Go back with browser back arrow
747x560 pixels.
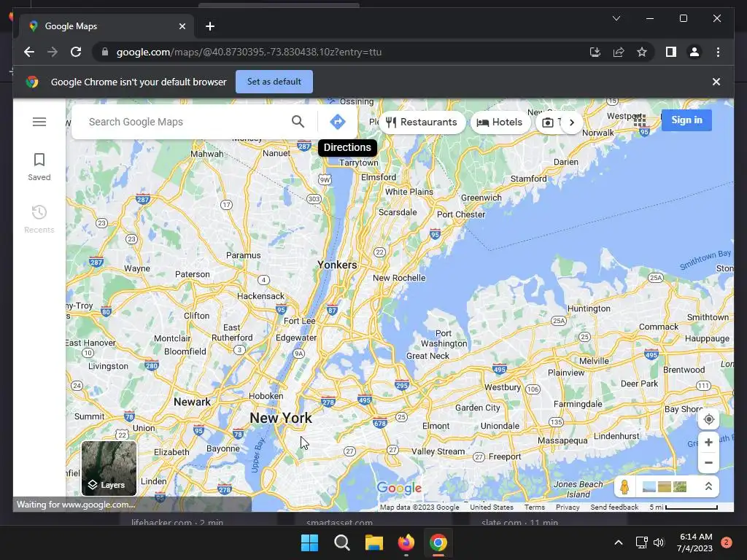[29, 52]
